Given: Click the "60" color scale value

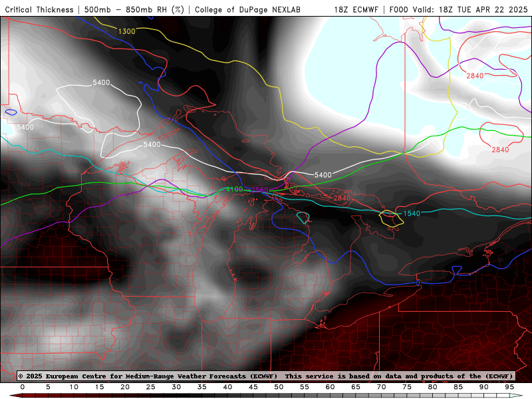Looking at the screenshot, I should [x=330, y=387].
